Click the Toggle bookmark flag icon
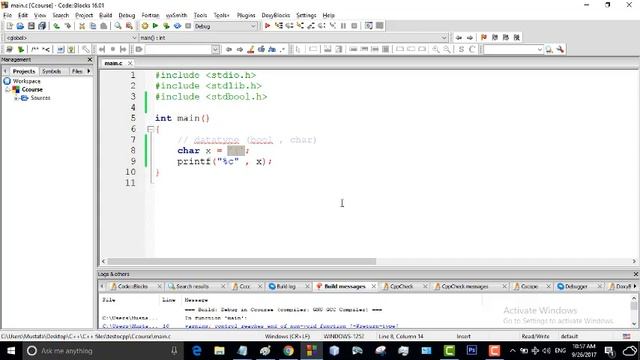Image resolution: width=640 pixels, height=360 pixels. pos(484,37)
